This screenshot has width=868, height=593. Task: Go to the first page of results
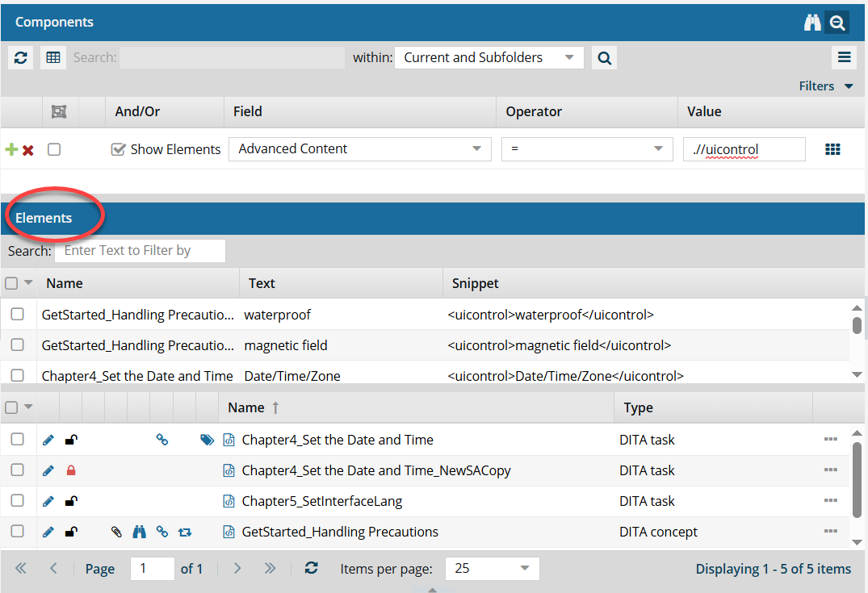[x=21, y=568]
